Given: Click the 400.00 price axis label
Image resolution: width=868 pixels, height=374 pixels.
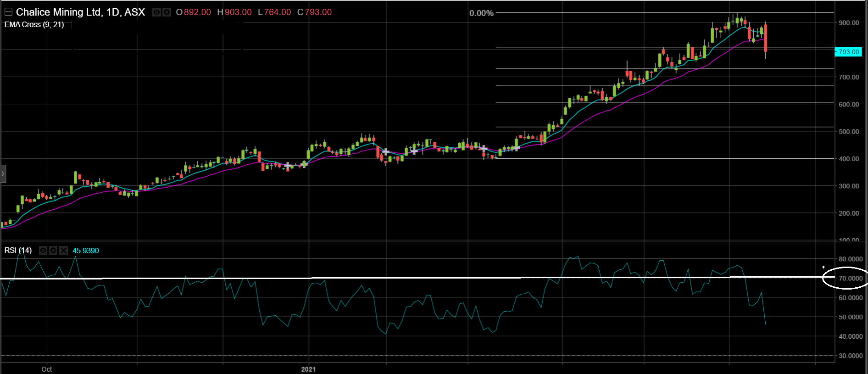Looking at the screenshot, I should 849,159.
